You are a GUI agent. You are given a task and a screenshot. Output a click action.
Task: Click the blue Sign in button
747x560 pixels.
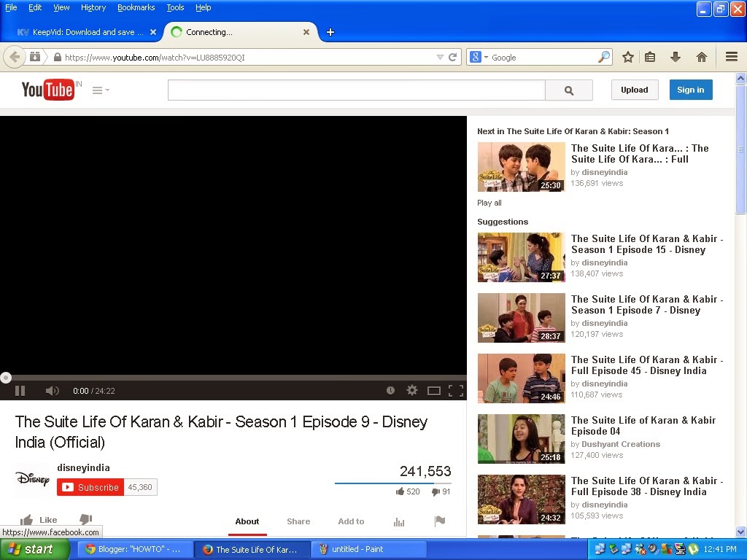click(x=691, y=90)
